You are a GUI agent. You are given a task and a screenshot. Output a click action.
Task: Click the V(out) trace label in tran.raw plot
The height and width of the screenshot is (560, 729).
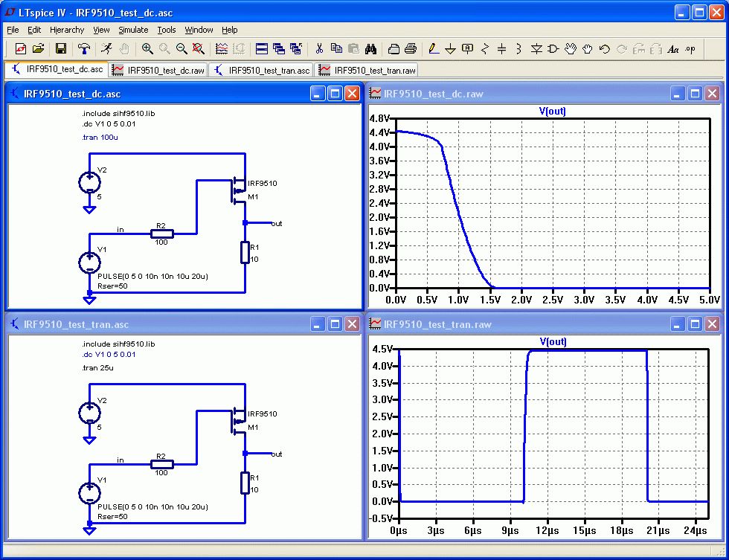click(x=553, y=341)
